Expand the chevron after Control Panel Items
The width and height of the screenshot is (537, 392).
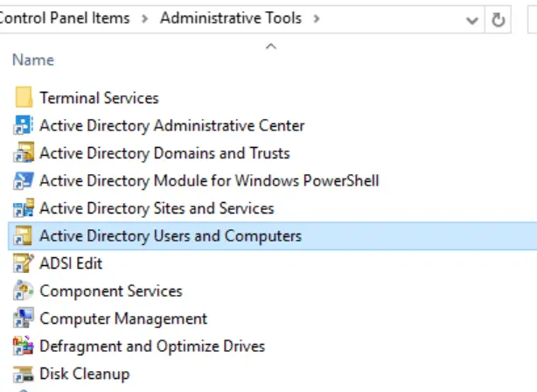coord(144,18)
